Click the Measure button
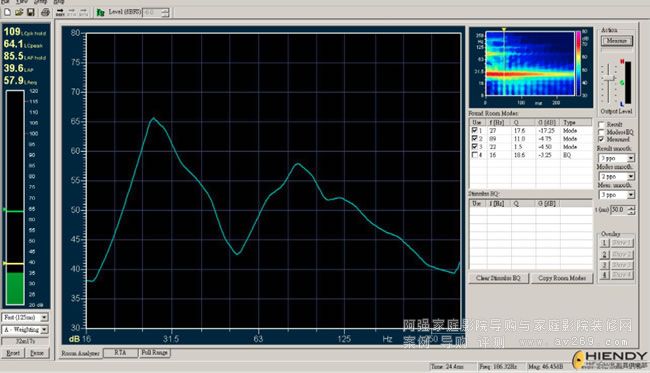This screenshot has width=650, height=373. click(616, 41)
